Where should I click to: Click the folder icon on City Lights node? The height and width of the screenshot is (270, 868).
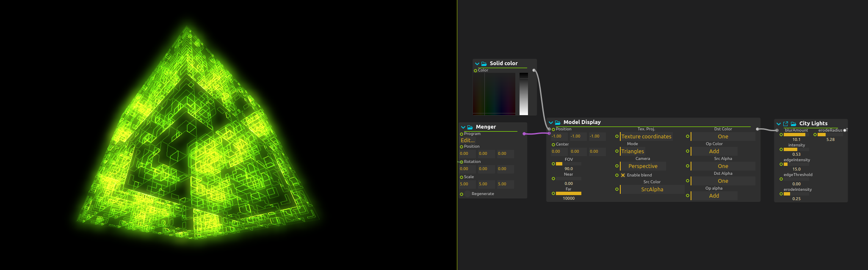tap(793, 124)
